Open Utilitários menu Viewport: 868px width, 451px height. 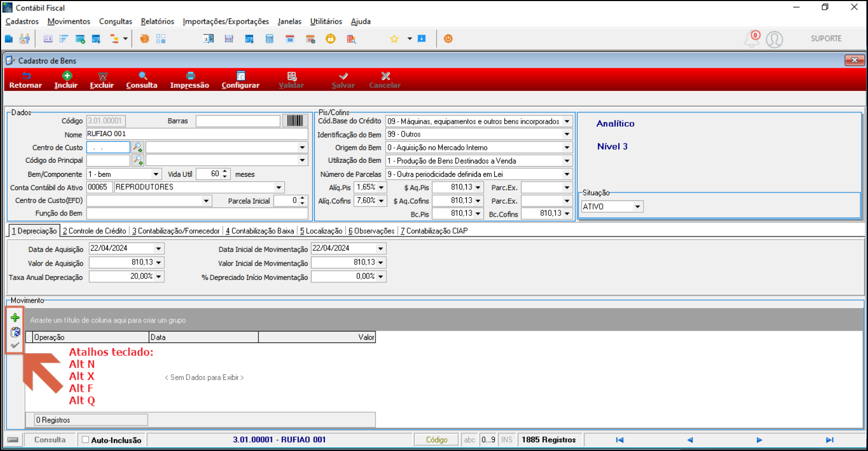point(326,22)
